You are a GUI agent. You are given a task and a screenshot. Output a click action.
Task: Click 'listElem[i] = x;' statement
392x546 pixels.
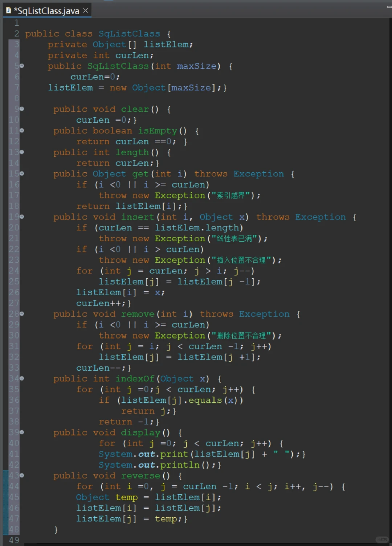point(121,292)
